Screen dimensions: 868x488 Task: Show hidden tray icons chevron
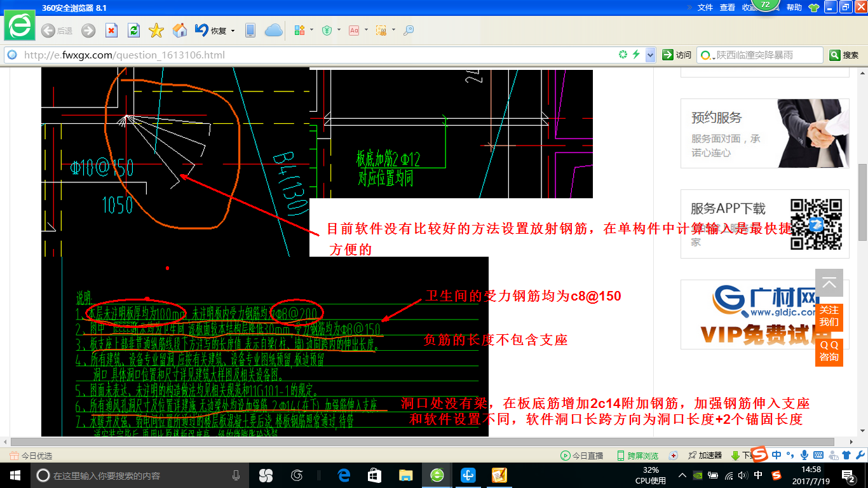(x=682, y=475)
